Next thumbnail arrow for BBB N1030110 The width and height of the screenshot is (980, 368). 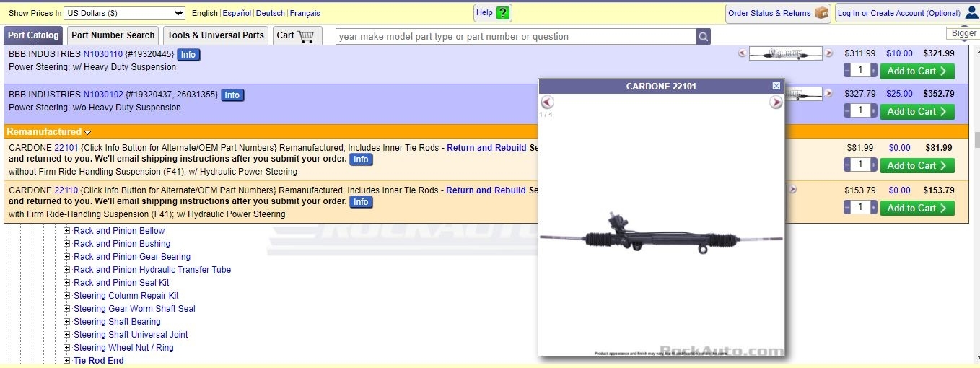(x=829, y=53)
